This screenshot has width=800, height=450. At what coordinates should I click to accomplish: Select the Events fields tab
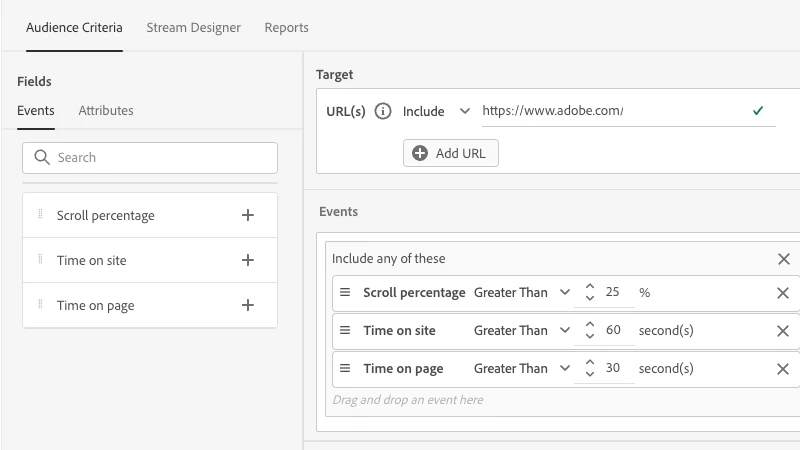coord(36,110)
